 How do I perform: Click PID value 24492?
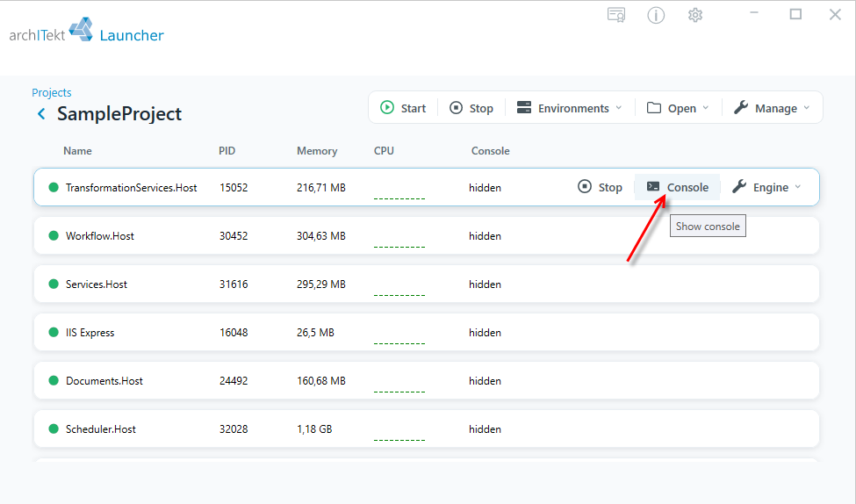click(234, 381)
